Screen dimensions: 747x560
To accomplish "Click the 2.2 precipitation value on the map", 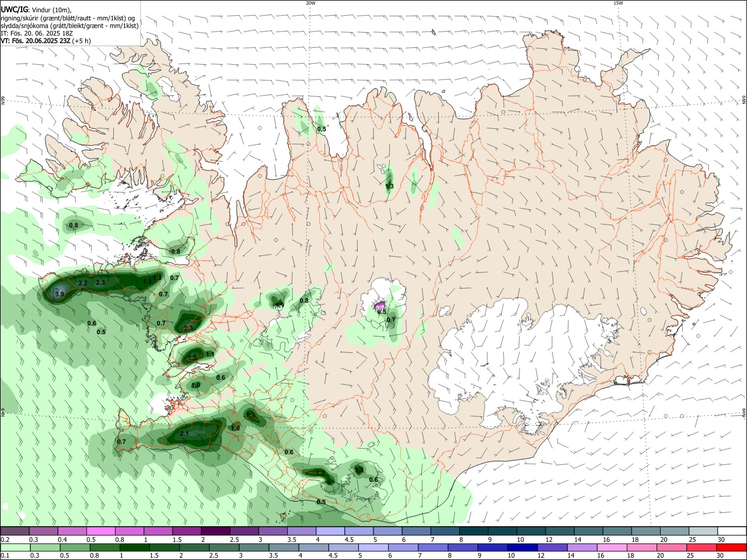I will tap(83, 283).
